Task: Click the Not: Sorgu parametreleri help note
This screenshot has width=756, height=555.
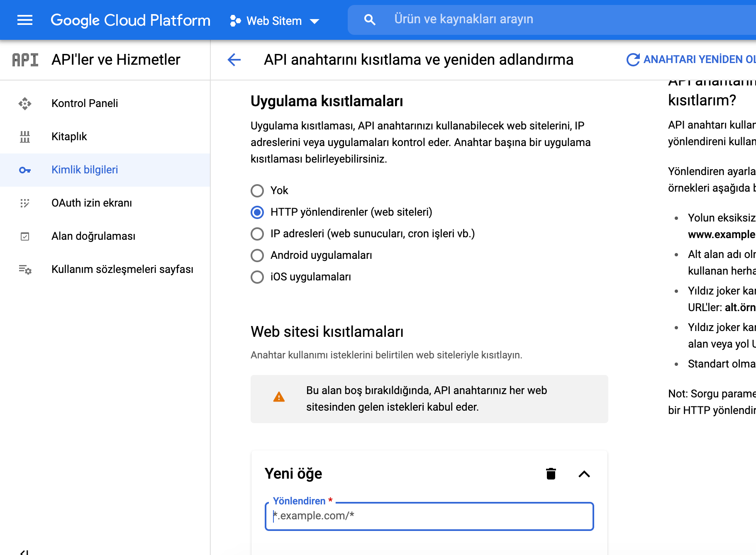Action: (712, 402)
